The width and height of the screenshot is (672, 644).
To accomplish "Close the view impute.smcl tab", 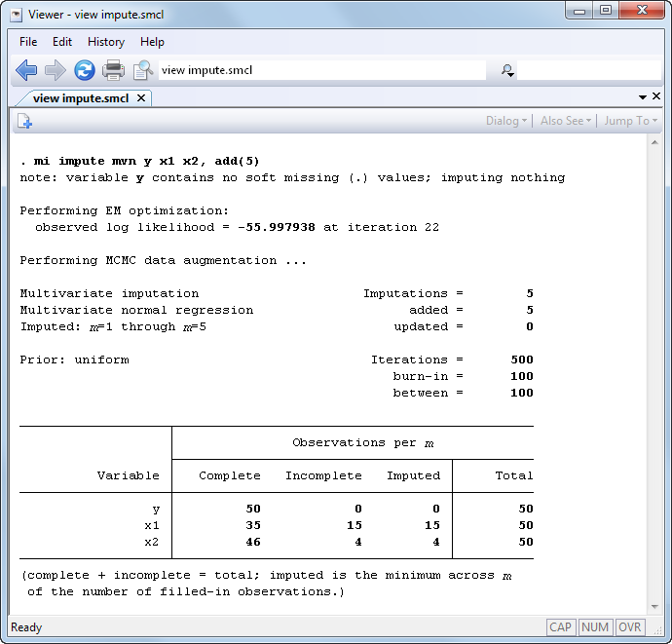I will 141,97.
